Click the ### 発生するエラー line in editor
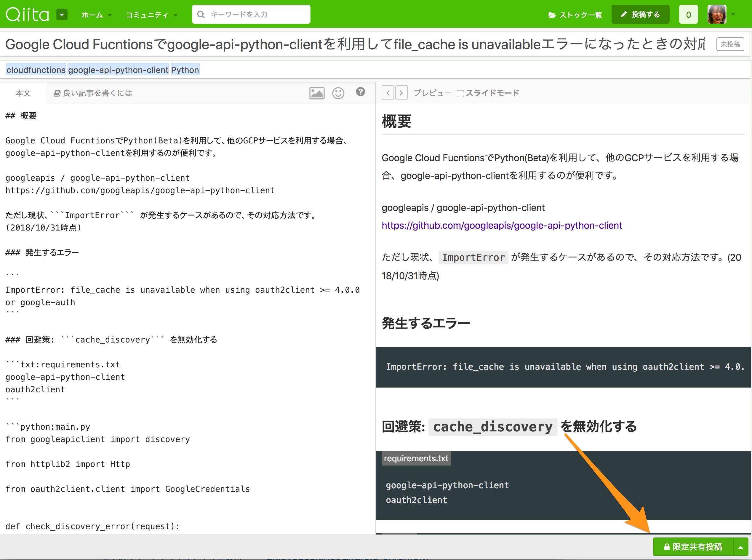 [x=42, y=252]
